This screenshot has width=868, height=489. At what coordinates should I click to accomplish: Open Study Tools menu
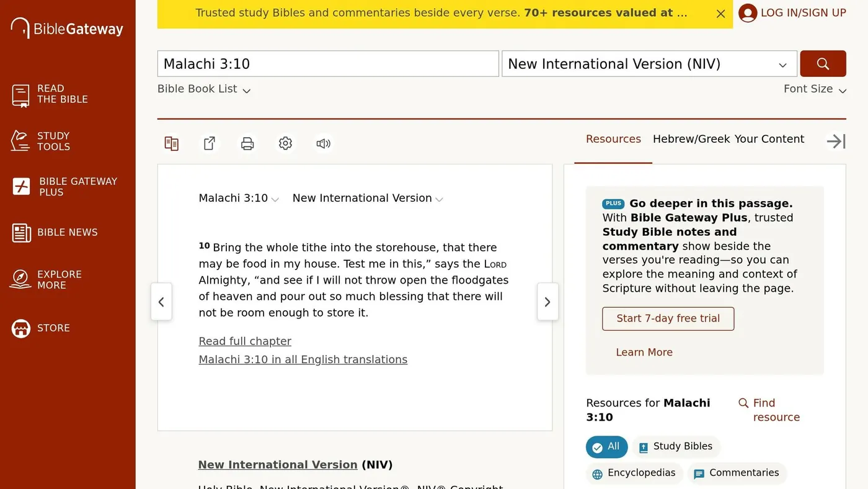click(53, 141)
